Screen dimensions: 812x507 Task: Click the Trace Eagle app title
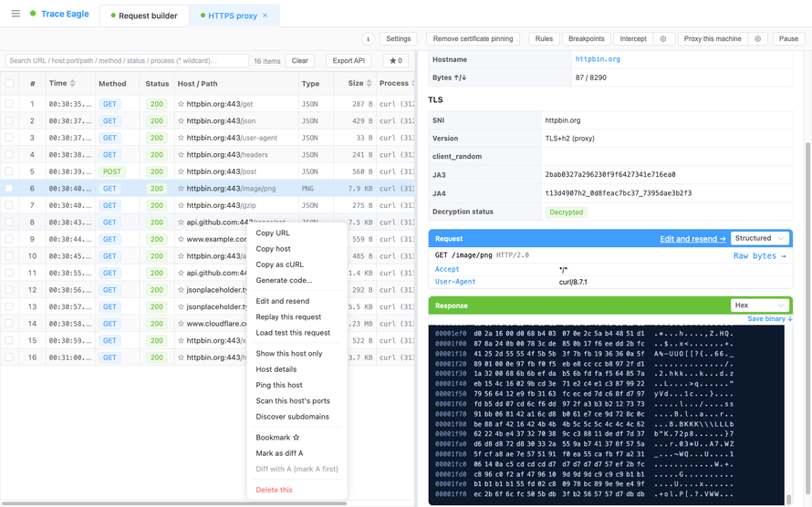click(65, 14)
